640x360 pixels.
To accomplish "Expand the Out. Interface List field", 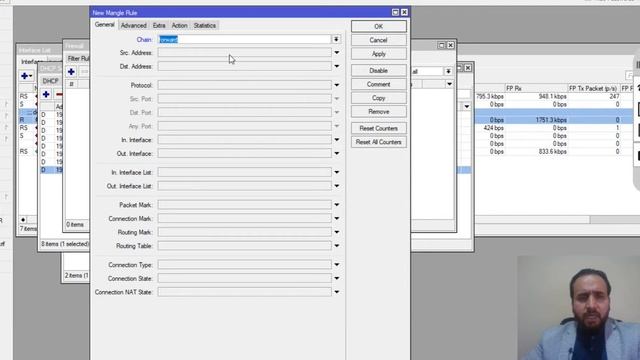I will pyautogui.click(x=337, y=186).
